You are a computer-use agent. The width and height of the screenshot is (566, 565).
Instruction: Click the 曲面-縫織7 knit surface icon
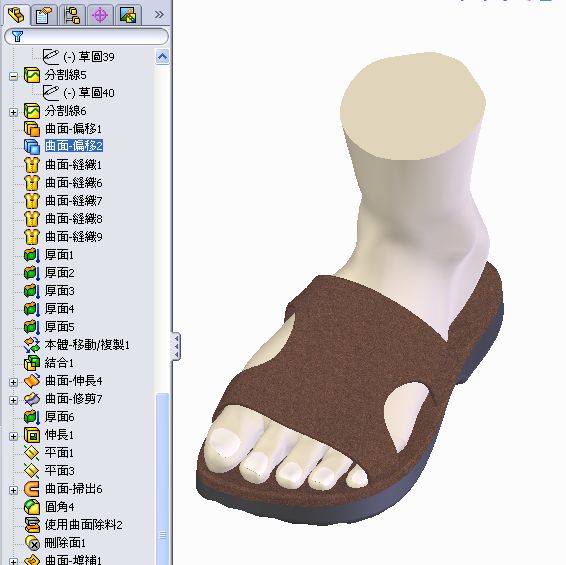(x=32, y=201)
